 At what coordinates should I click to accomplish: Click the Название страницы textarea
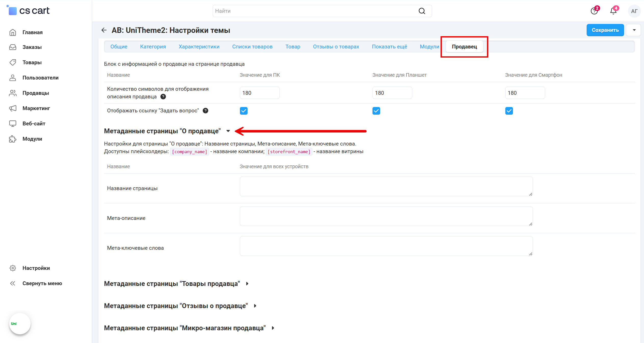tap(386, 186)
